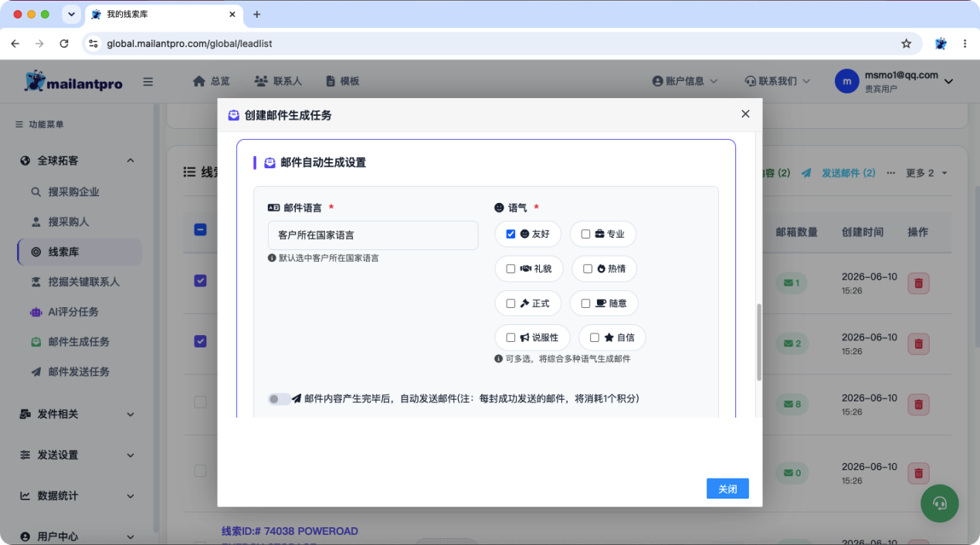The image size is (980, 545).
Task: Close the 创建邮件生成任务 dialog with X
Action: [x=745, y=113]
